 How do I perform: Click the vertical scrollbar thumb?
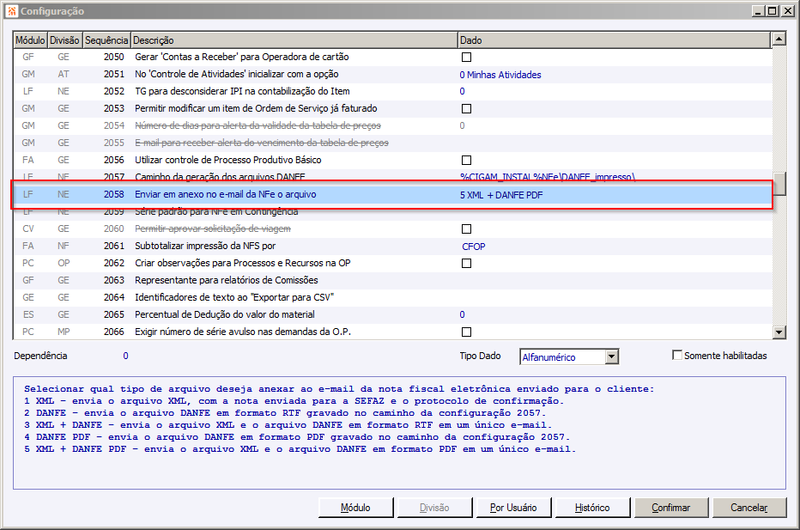pyautogui.click(x=779, y=184)
